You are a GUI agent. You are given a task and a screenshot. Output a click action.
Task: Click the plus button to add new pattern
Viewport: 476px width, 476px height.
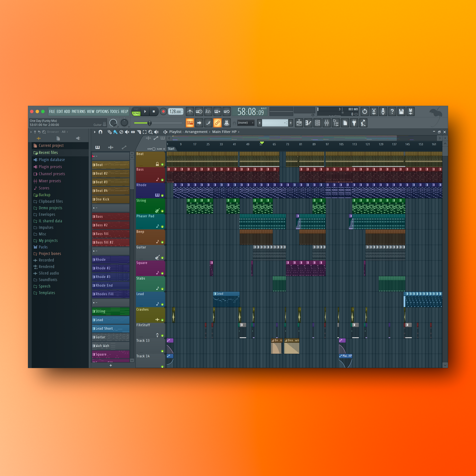[291, 123]
